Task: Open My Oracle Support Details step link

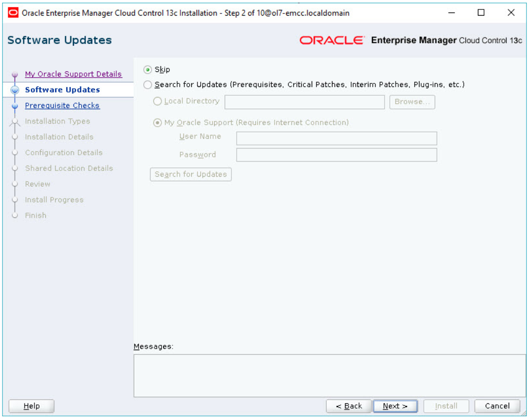Action: point(73,74)
